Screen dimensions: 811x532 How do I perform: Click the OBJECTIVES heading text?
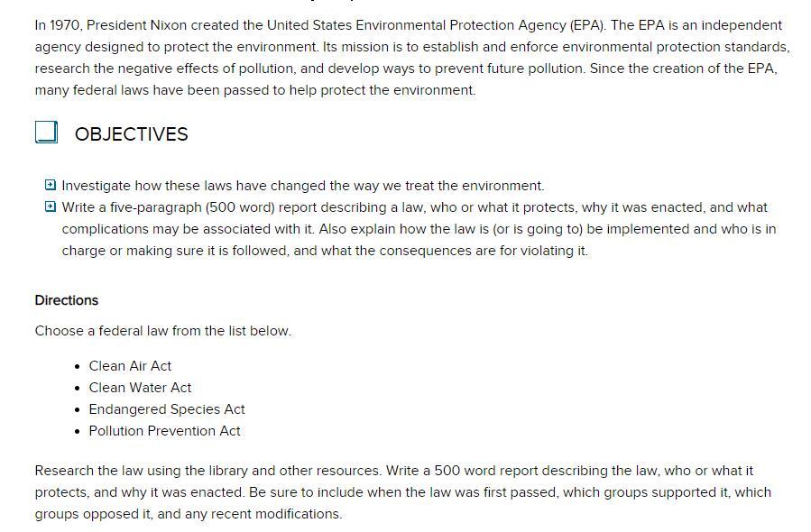[131, 134]
